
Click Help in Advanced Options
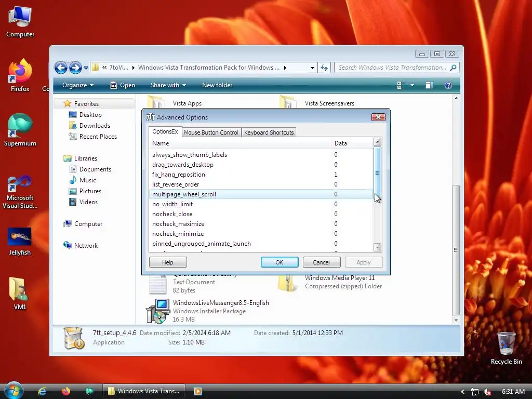[x=168, y=262]
